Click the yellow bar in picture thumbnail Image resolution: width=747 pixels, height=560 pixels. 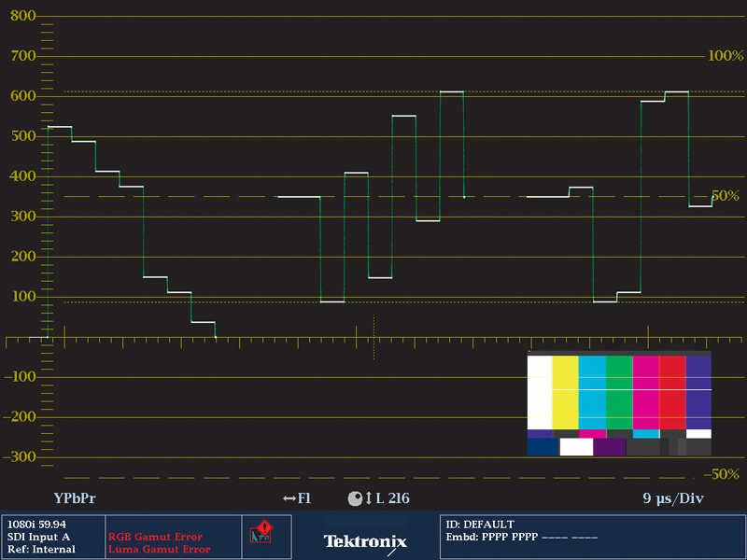point(566,392)
